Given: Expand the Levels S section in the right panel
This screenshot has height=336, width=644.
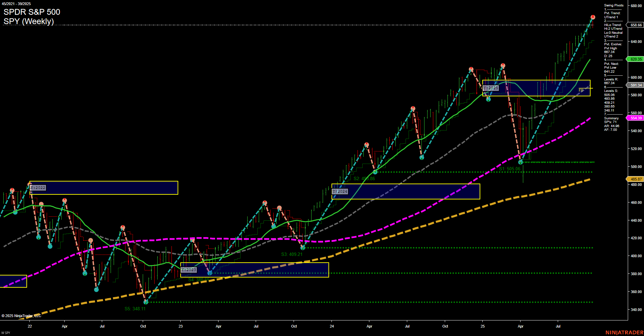Looking at the screenshot, I should pyautogui.click(x=611, y=91).
